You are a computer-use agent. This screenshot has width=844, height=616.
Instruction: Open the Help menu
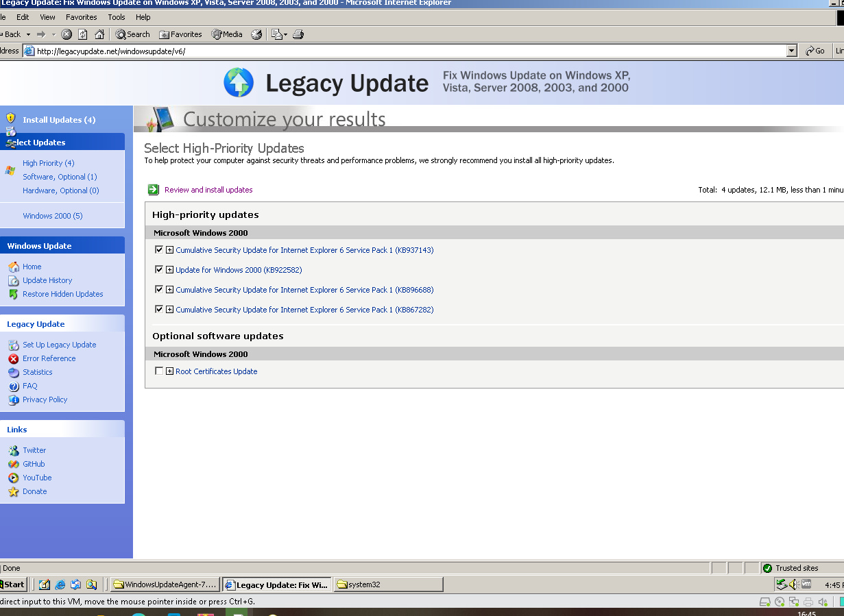(143, 17)
